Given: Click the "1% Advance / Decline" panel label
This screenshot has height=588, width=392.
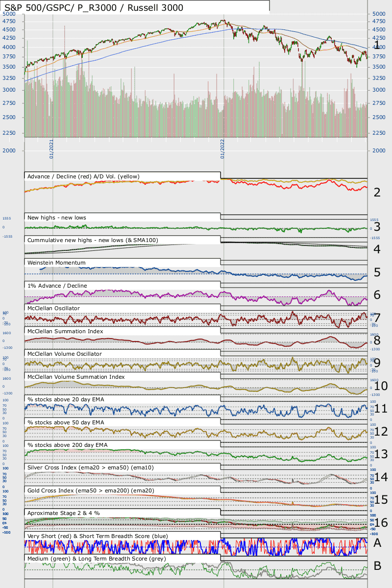Looking at the screenshot, I should pyautogui.click(x=57, y=285).
